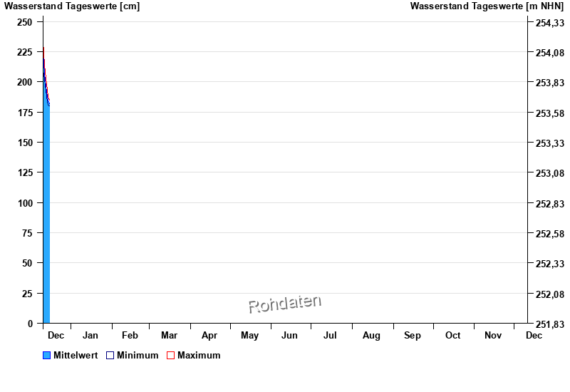Click the blue Mittelwert legend swatch
This screenshot has width=570, height=392.
click(x=47, y=356)
